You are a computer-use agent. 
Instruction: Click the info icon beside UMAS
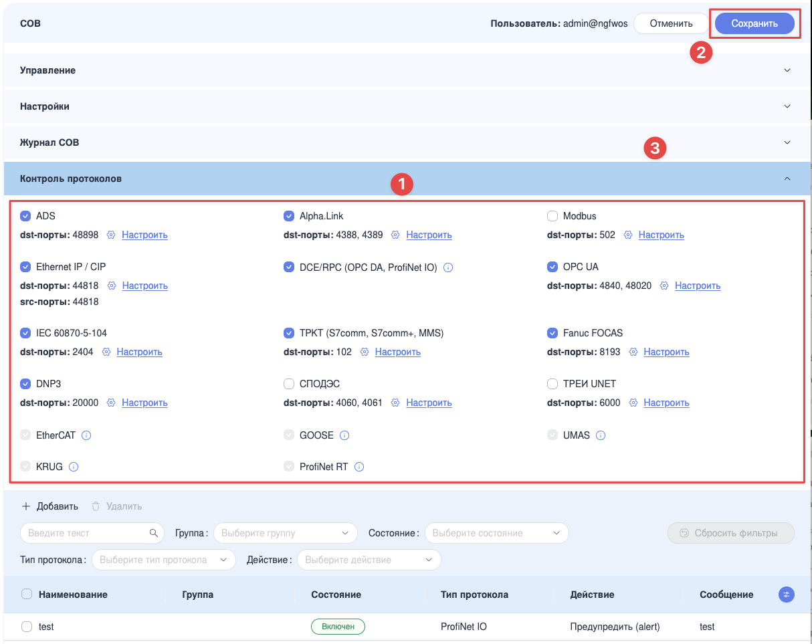[x=601, y=435]
